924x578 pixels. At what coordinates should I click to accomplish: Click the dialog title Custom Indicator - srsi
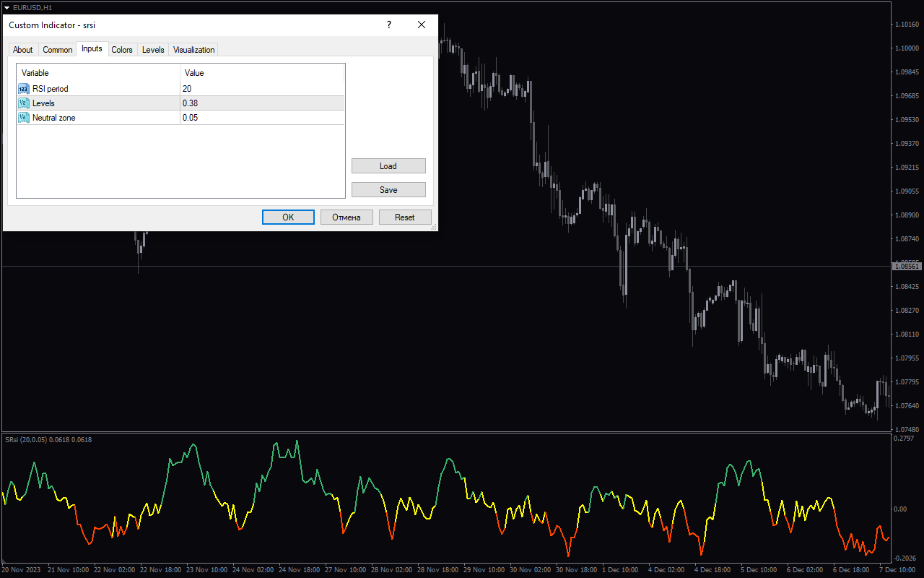[52, 25]
